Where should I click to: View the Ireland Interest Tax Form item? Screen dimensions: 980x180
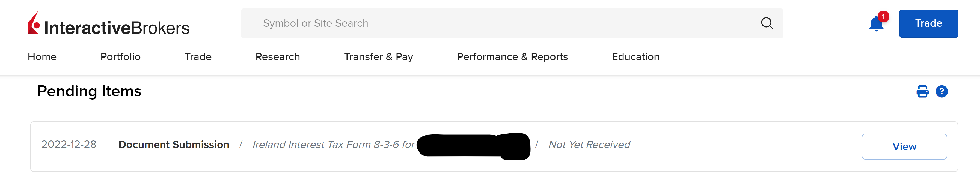pos(904,146)
